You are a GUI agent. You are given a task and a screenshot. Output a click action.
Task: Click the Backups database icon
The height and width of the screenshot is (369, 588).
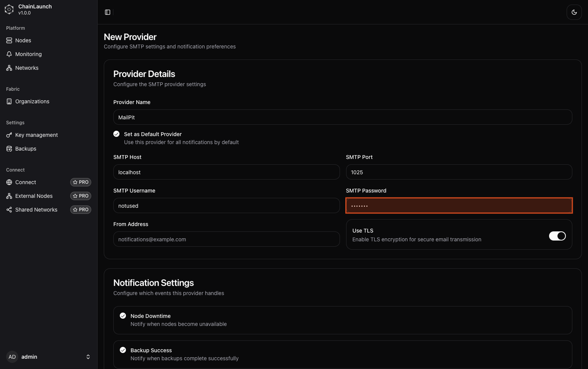(x=9, y=149)
